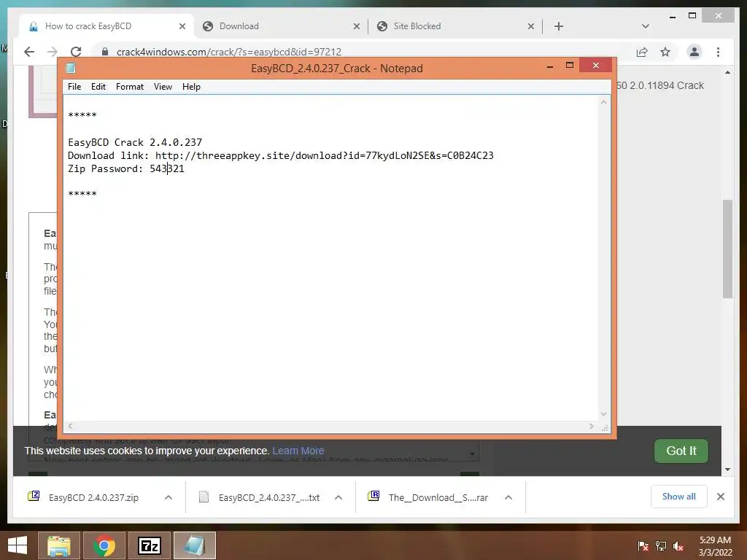Go forward in Chrome

(x=53, y=52)
